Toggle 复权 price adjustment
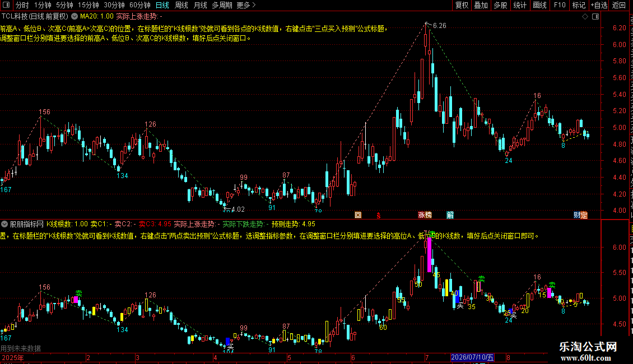Viewport: 633px width, 364px height. point(462,5)
